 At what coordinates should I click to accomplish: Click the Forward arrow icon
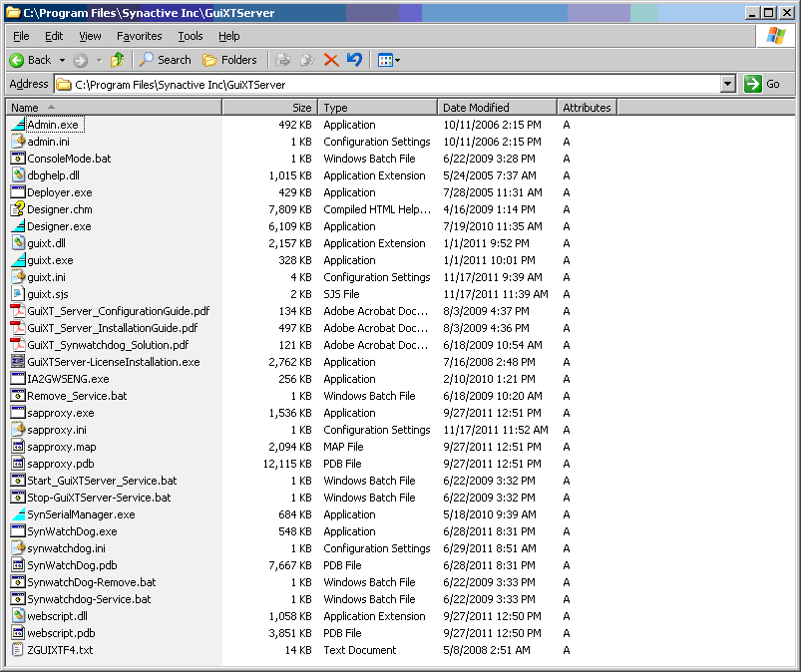click(x=80, y=60)
